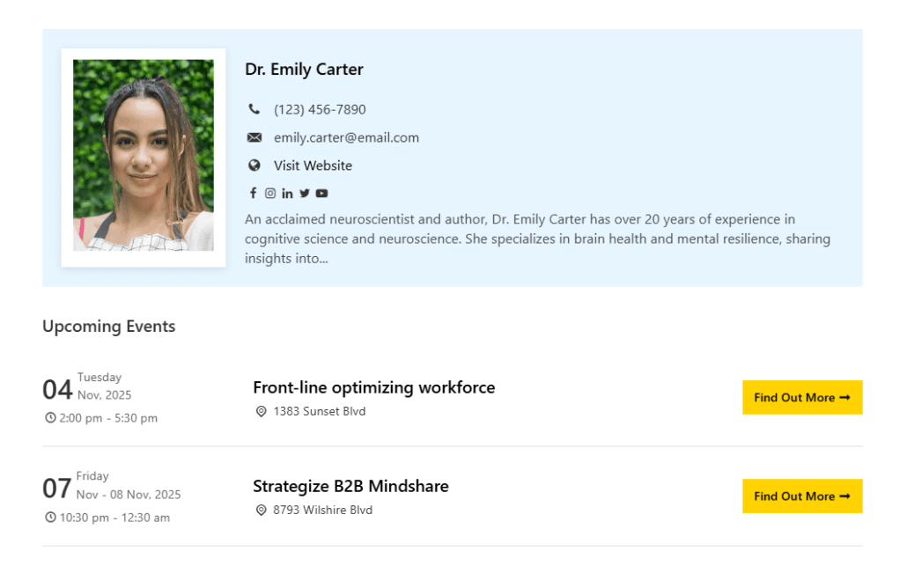Image resolution: width=907 pixels, height=588 pixels.
Task: Call the (123) 456-7890 phone number
Action: pyautogui.click(x=320, y=109)
